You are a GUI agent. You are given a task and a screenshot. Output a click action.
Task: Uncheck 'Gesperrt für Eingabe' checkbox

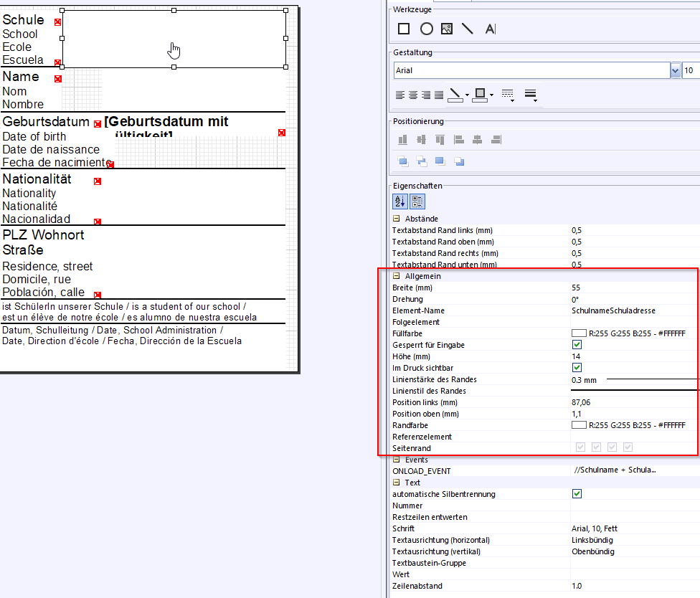click(577, 345)
